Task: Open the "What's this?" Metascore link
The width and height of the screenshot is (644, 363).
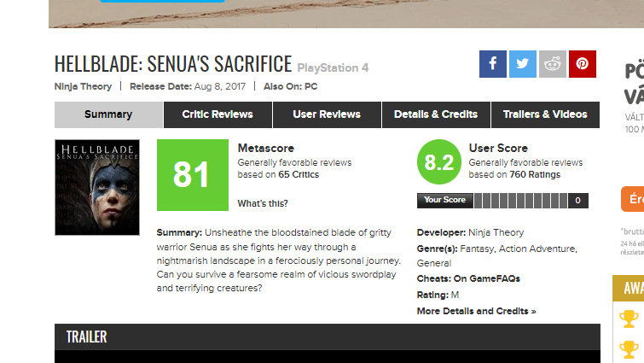Action: point(263,203)
